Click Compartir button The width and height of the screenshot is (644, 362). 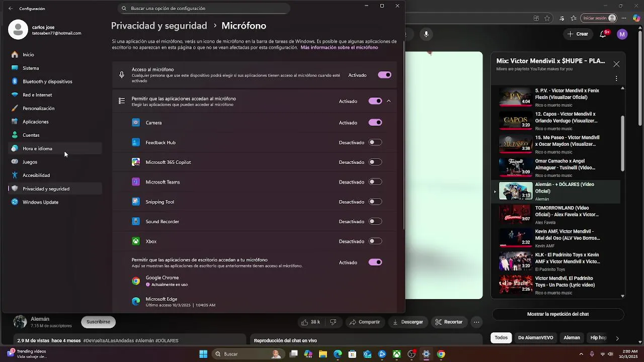(x=365, y=322)
